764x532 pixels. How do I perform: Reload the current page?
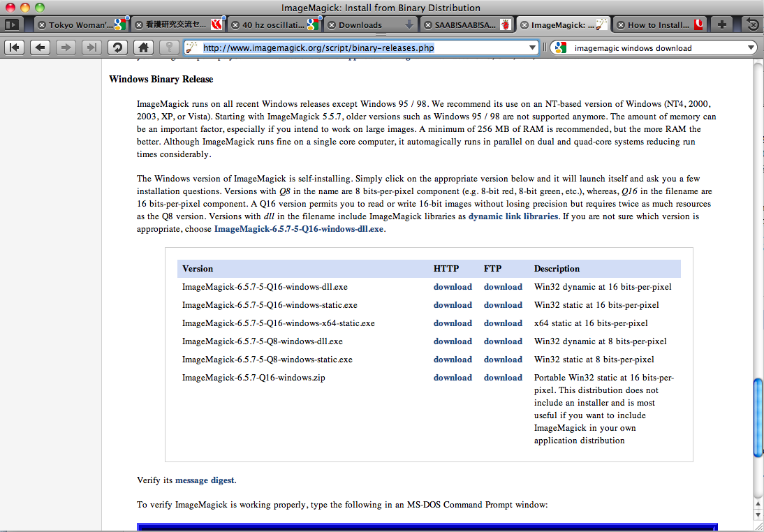click(117, 47)
